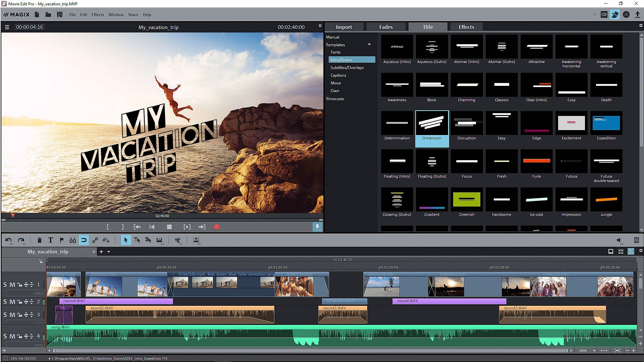Click the Set marker flag icon
The width and height of the screenshot is (644, 362).
pyautogui.click(x=62, y=240)
